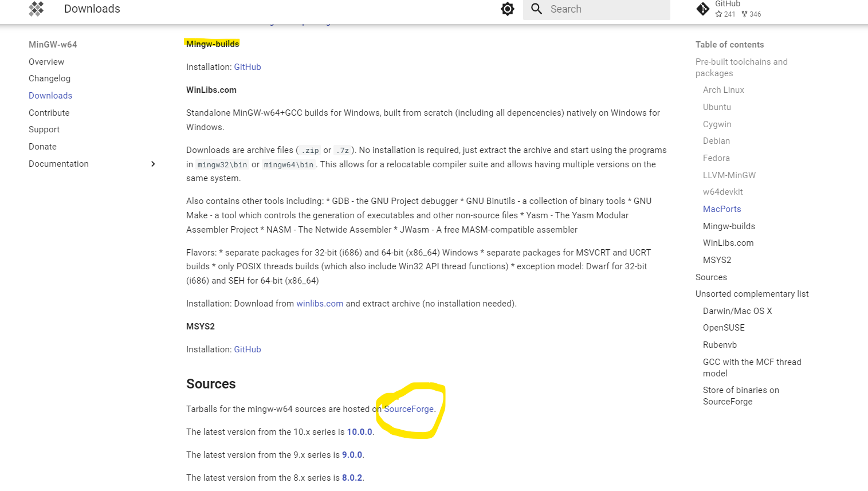This screenshot has height=491, width=868.
Task: Jump to Arch Linux in contents
Action: tap(724, 90)
